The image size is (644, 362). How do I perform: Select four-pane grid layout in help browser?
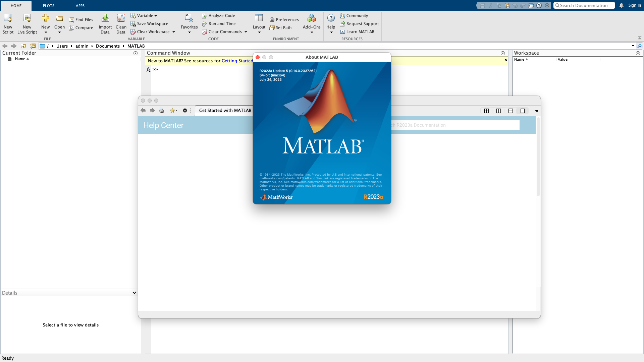pos(486,111)
